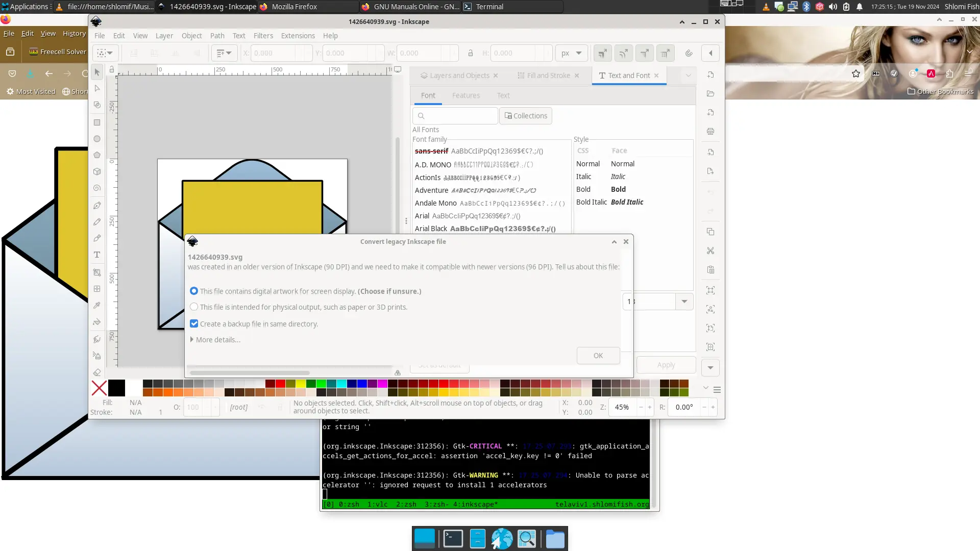Click the zoom percentage field showing 45%
Screen dimensions: 980x551
pos(622,407)
